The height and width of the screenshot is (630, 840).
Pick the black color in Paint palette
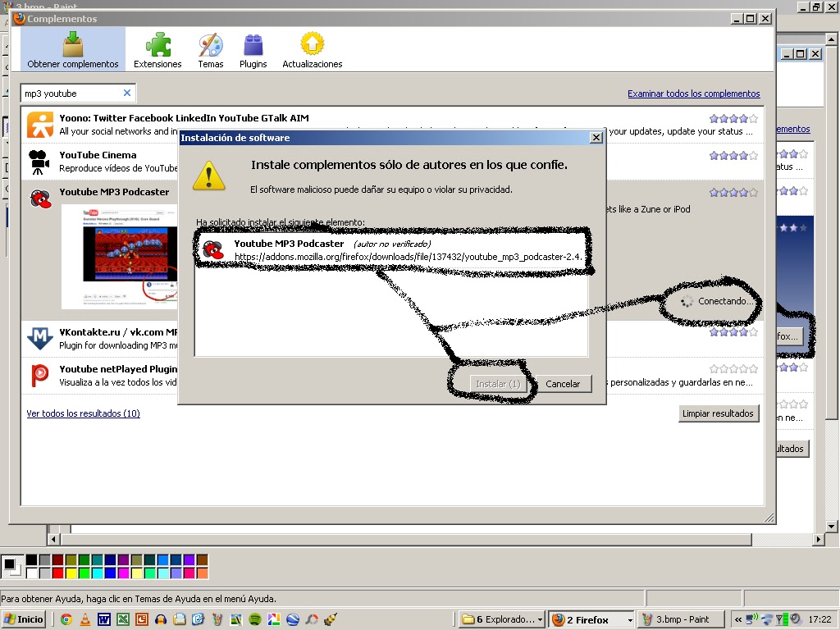tap(32, 559)
